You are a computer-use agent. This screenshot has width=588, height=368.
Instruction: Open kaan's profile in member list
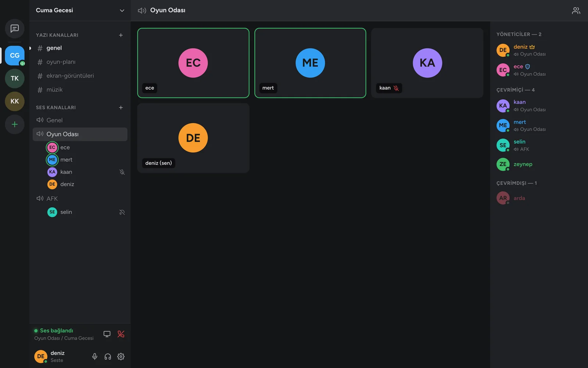click(x=539, y=106)
